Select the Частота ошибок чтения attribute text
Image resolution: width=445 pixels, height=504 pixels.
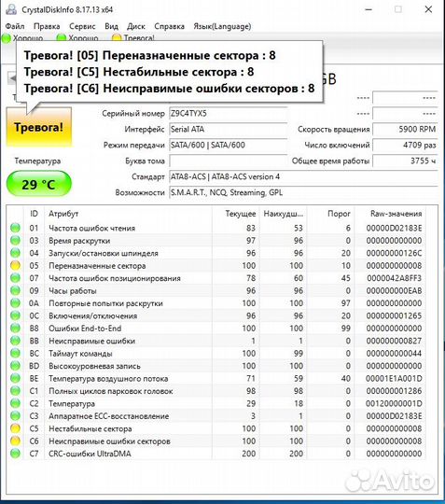[91, 229]
